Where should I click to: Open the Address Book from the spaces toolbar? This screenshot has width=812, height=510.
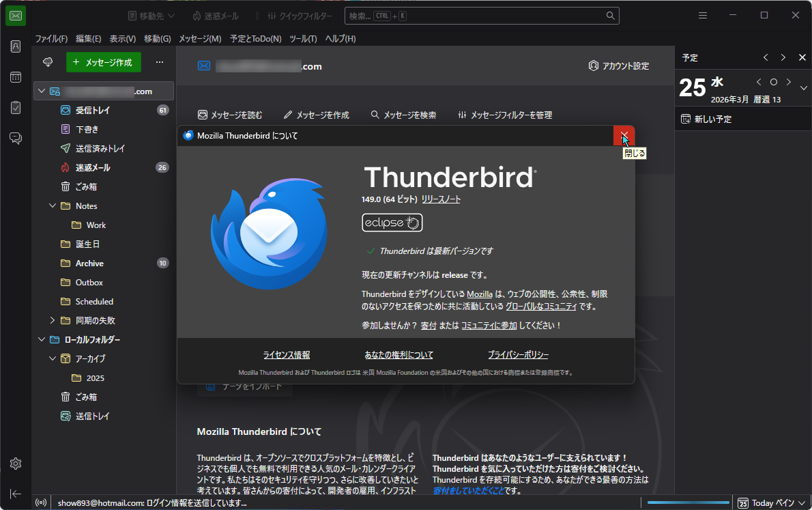[x=15, y=46]
